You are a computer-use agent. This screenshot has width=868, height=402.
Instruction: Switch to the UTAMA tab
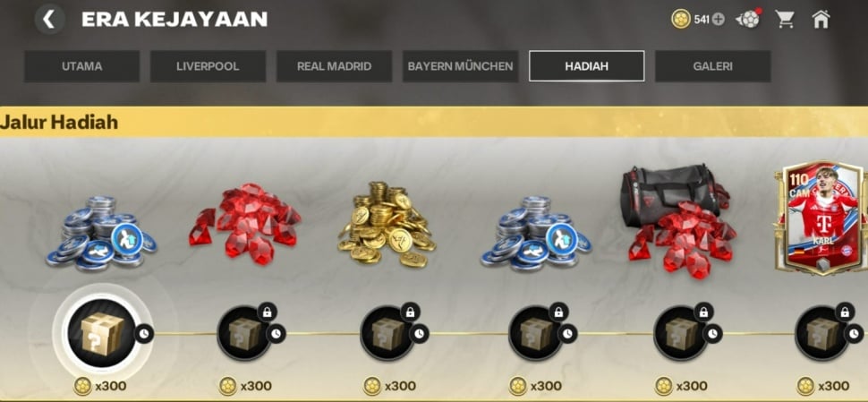pyautogui.click(x=82, y=66)
